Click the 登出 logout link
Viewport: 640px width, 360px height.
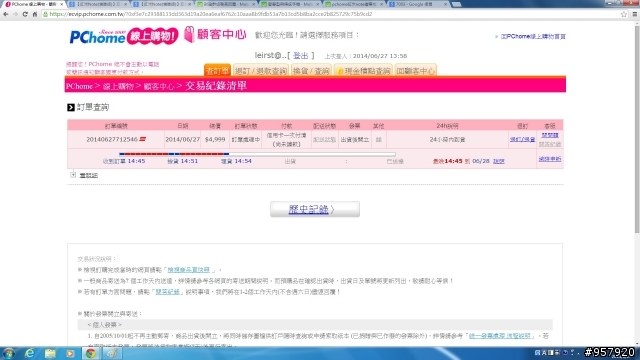(x=300, y=56)
